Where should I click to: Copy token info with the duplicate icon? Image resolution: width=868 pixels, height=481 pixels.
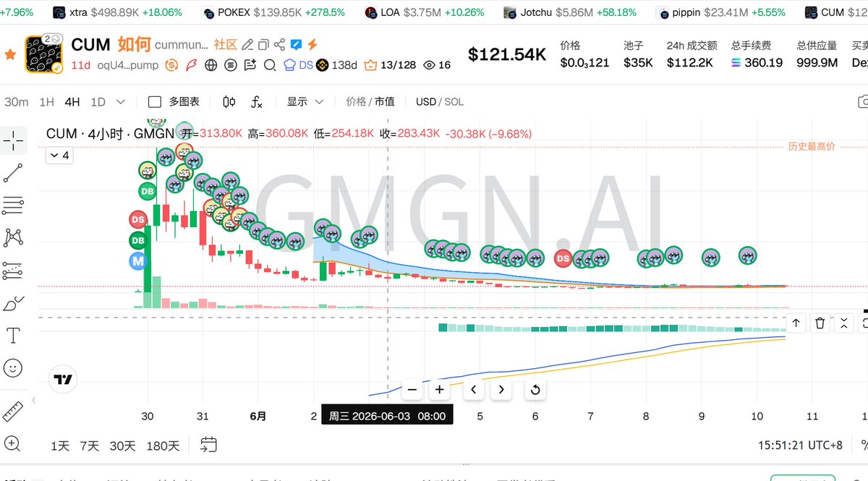tap(264, 45)
